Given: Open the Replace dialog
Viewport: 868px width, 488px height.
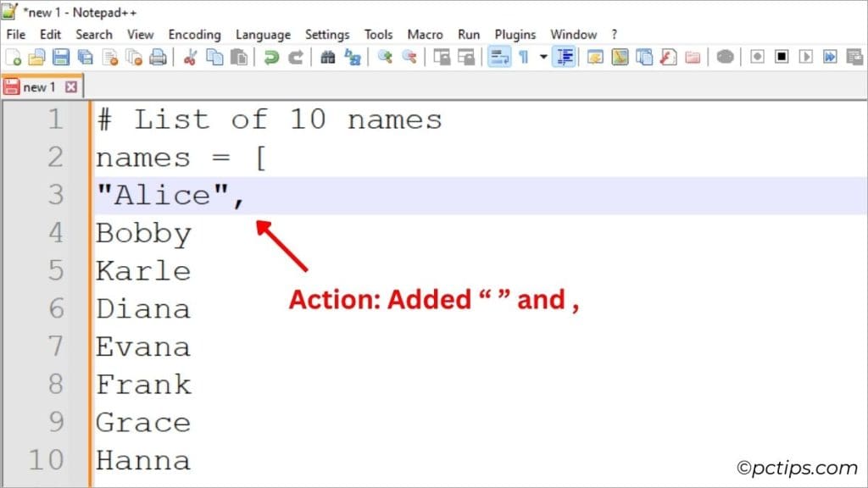Looking at the screenshot, I should pyautogui.click(x=353, y=57).
